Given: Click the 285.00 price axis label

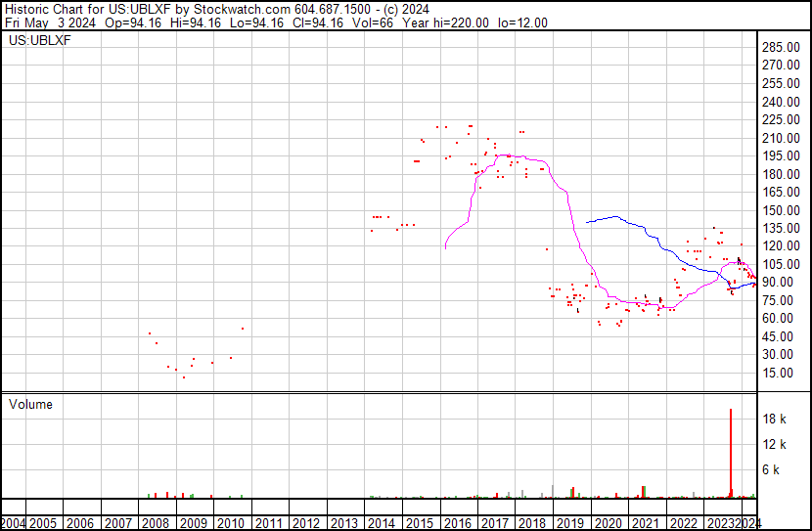Looking at the screenshot, I should coord(785,47).
